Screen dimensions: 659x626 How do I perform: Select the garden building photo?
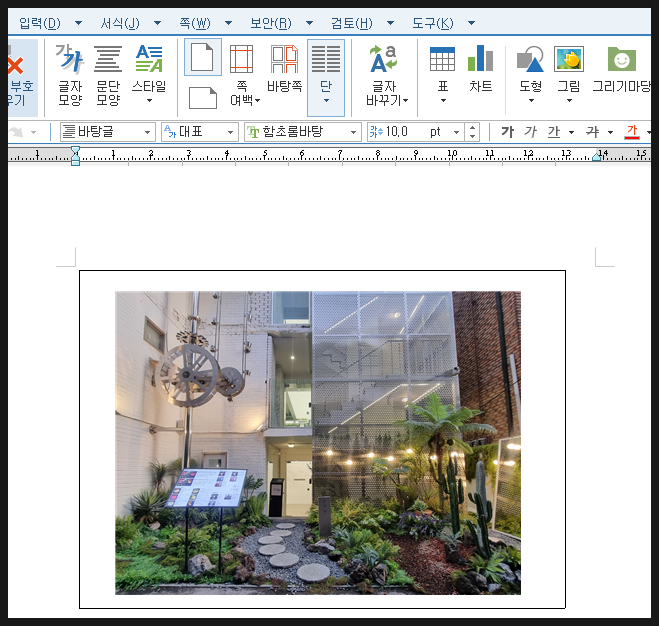click(x=318, y=443)
